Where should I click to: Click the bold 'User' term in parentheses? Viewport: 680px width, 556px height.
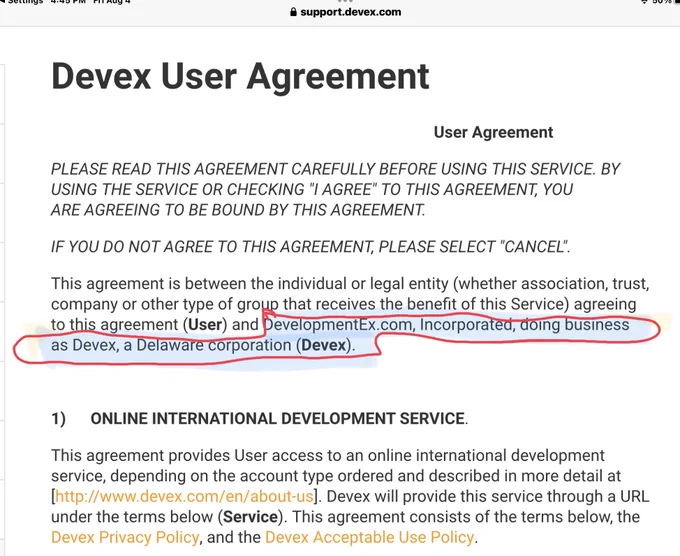pos(205,324)
